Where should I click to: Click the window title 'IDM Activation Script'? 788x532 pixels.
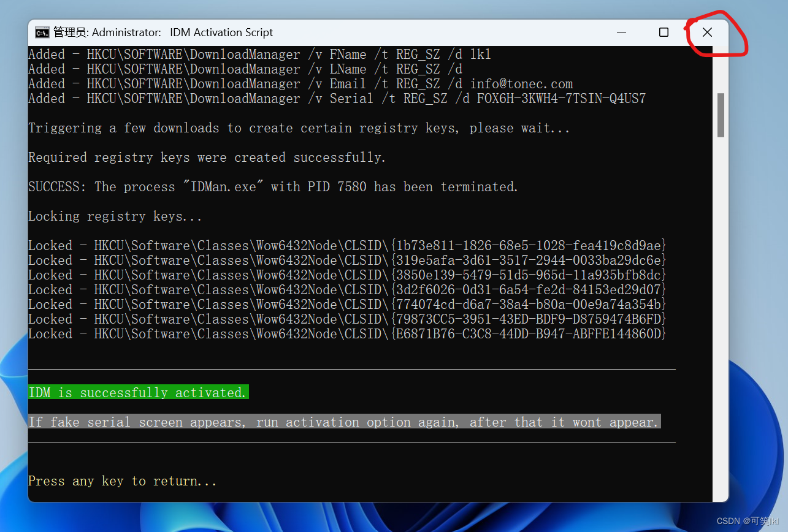pyautogui.click(x=221, y=32)
